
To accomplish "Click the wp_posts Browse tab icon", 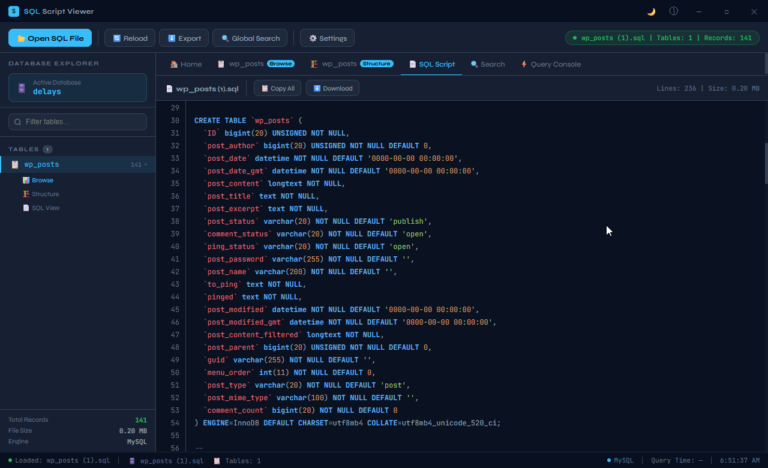I will (221, 64).
